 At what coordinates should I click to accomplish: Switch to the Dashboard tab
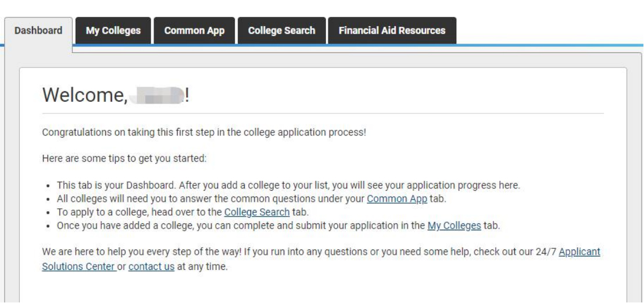click(x=38, y=31)
